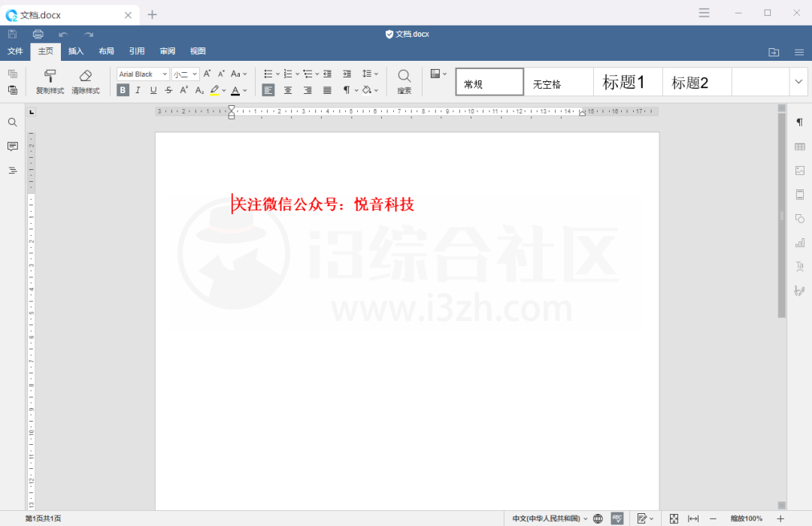Click Decrease Indent icon

pyautogui.click(x=327, y=74)
